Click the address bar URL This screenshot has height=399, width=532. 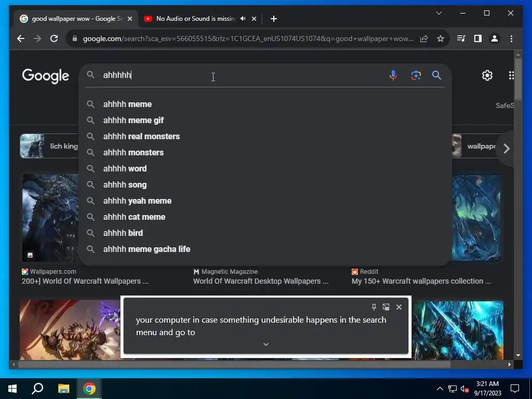(x=248, y=38)
